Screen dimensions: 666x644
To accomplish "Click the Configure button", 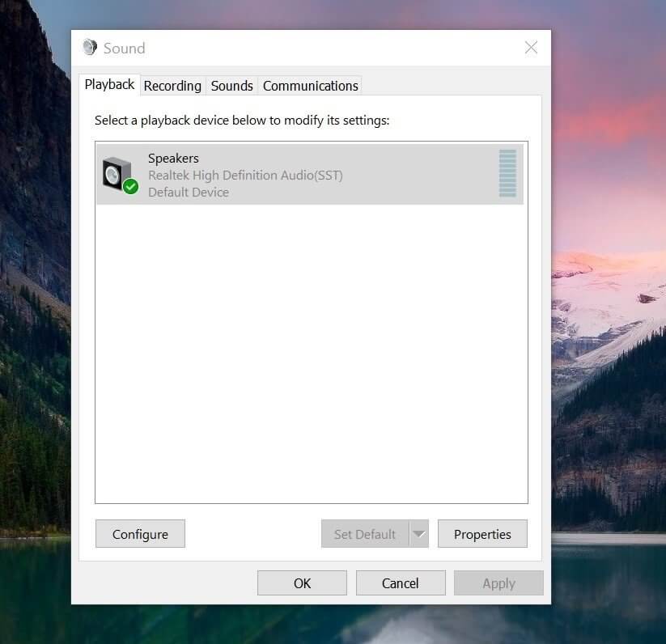I will coord(140,534).
